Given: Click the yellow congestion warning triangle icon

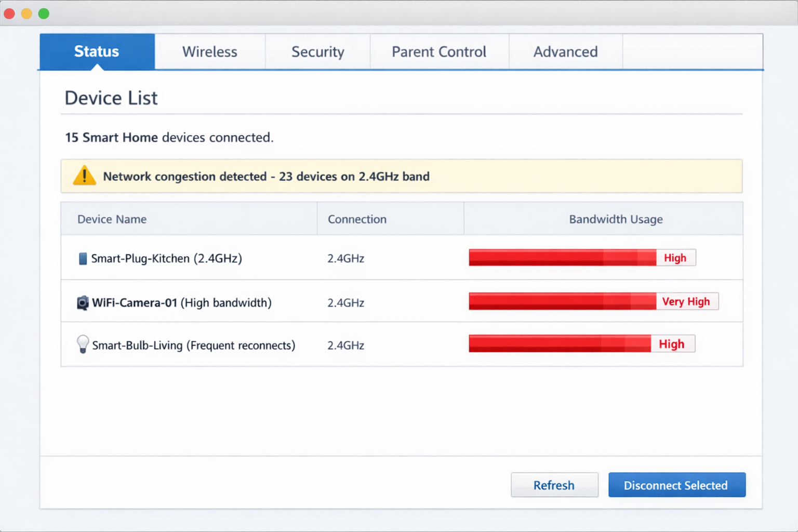Looking at the screenshot, I should [84, 176].
